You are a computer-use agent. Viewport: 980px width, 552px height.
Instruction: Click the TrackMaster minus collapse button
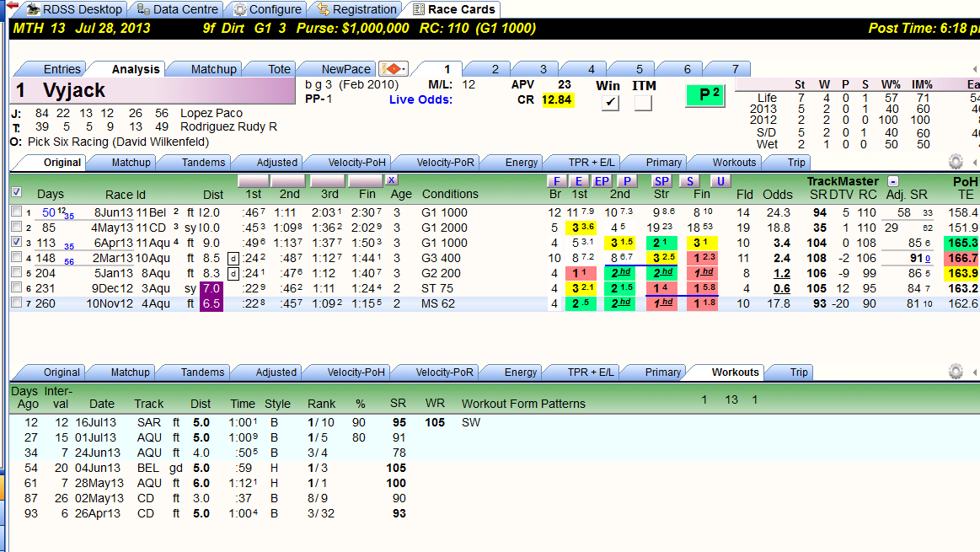(893, 180)
